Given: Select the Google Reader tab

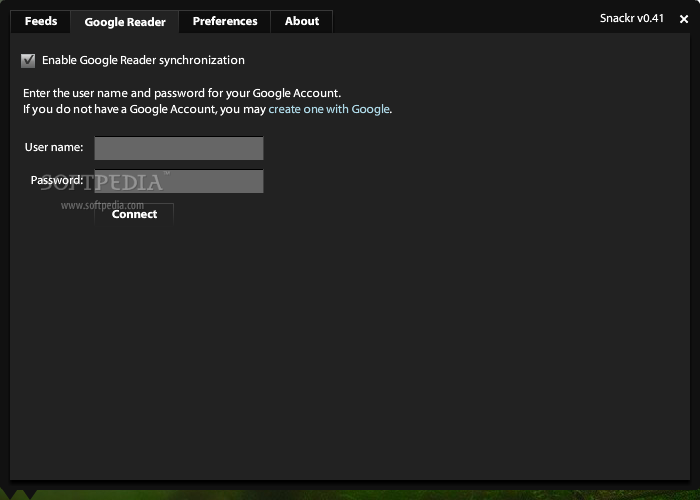Looking at the screenshot, I should coord(125,22).
